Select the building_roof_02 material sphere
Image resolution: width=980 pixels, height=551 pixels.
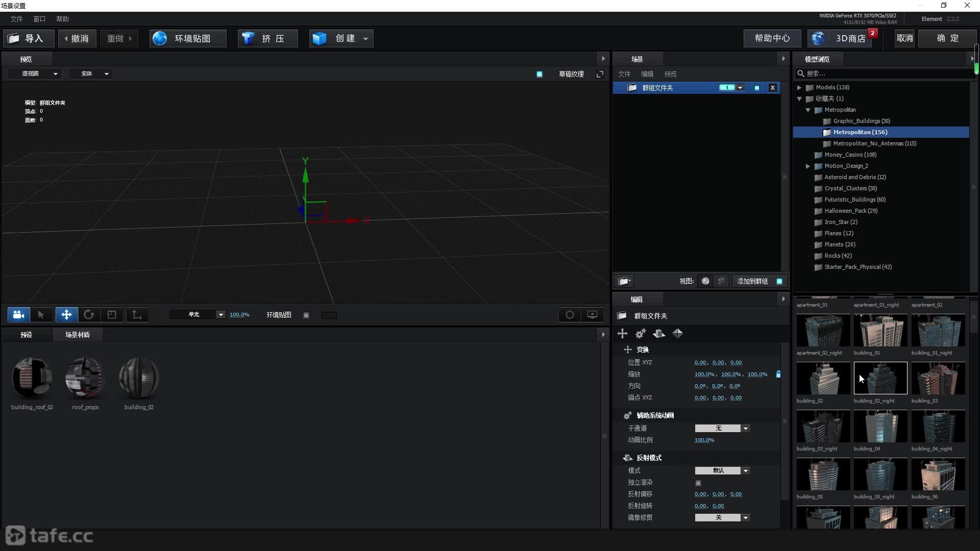[x=32, y=379]
